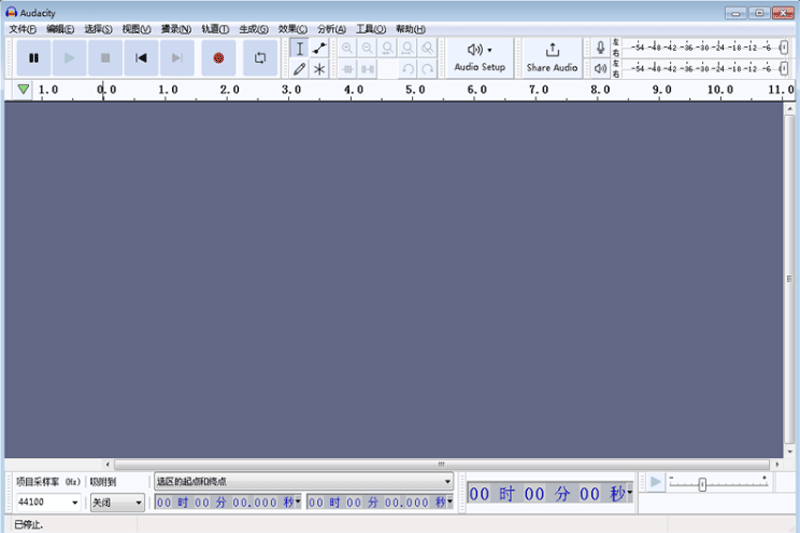800x533 pixels.
Task: Click the Pause button
Action: [34, 58]
